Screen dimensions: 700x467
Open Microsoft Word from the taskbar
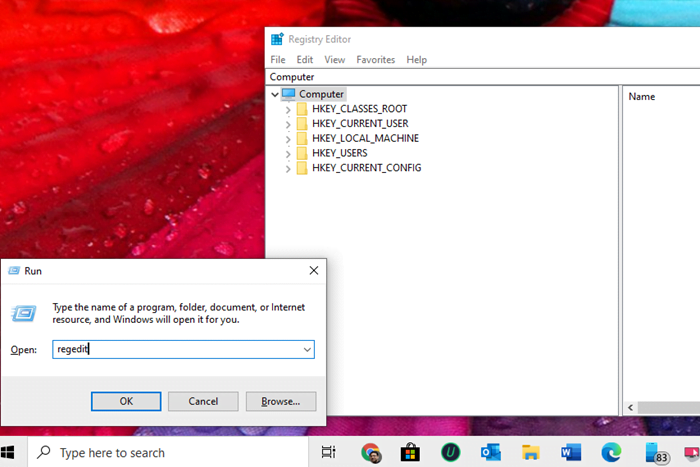coord(571,453)
